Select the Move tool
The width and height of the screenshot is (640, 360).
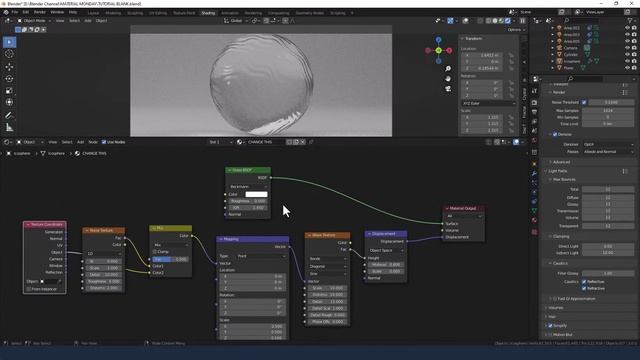pos(9,67)
